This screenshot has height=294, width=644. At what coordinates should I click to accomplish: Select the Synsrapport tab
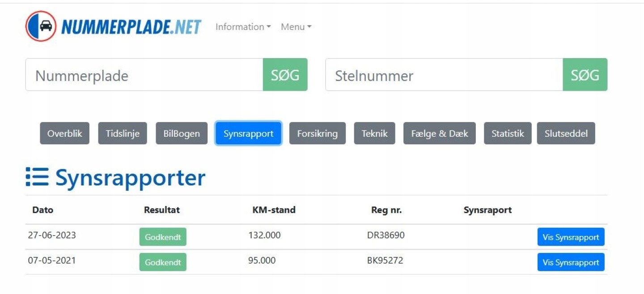tap(248, 133)
